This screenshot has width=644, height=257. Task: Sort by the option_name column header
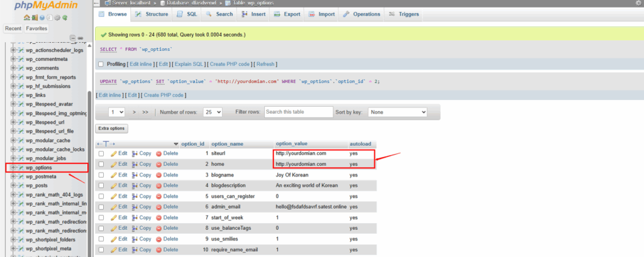coord(227,144)
